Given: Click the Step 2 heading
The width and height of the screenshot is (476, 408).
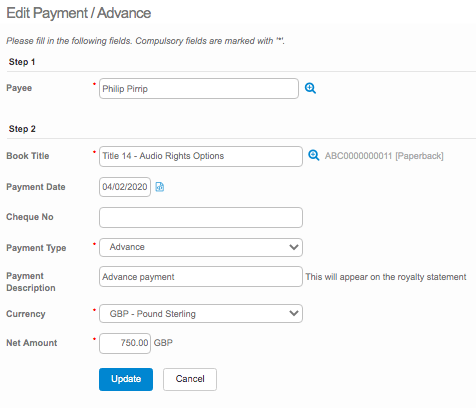Looking at the screenshot, I should [x=22, y=129].
